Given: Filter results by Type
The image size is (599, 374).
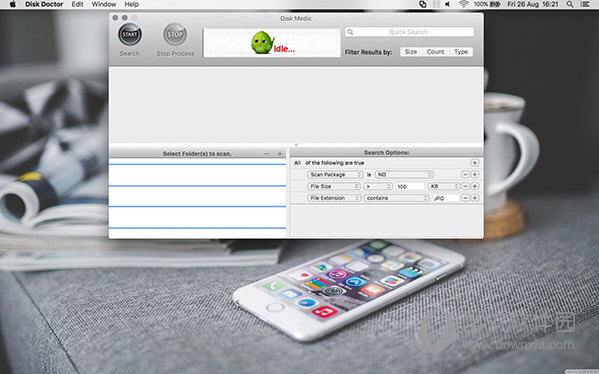Looking at the screenshot, I should click(x=461, y=52).
